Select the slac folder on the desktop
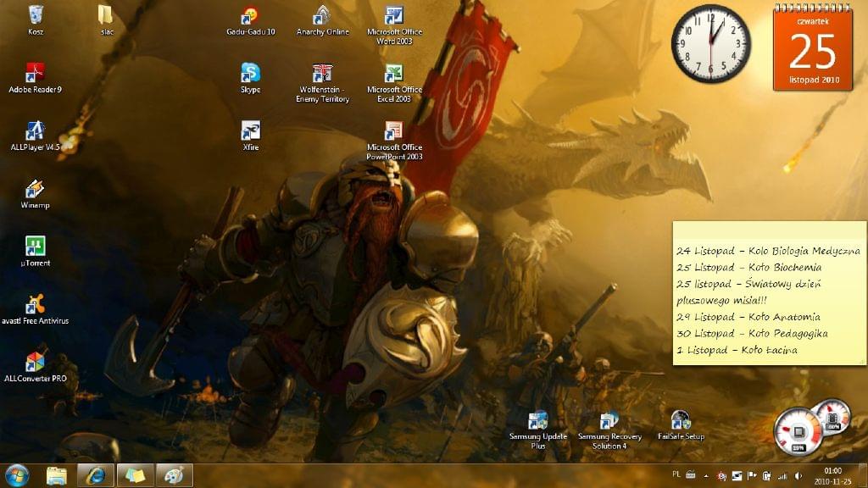The width and height of the screenshot is (868, 488). pos(106,20)
